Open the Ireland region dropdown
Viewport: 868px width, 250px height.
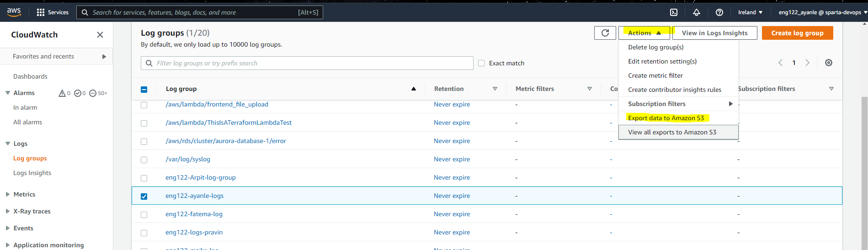(x=750, y=12)
